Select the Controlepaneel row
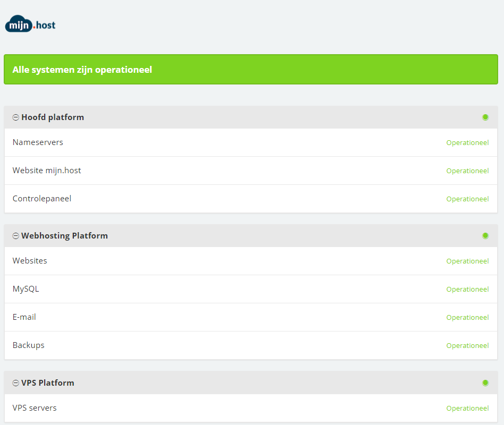 tap(42, 199)
